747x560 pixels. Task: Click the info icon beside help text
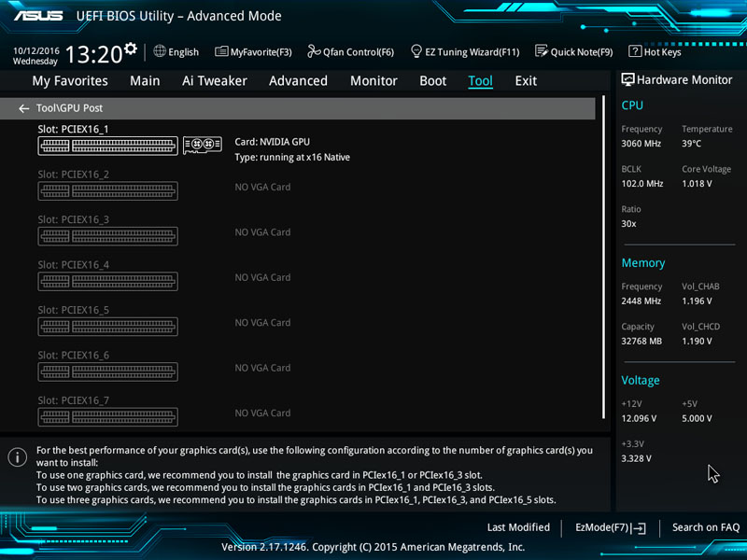tap(17, 456)
